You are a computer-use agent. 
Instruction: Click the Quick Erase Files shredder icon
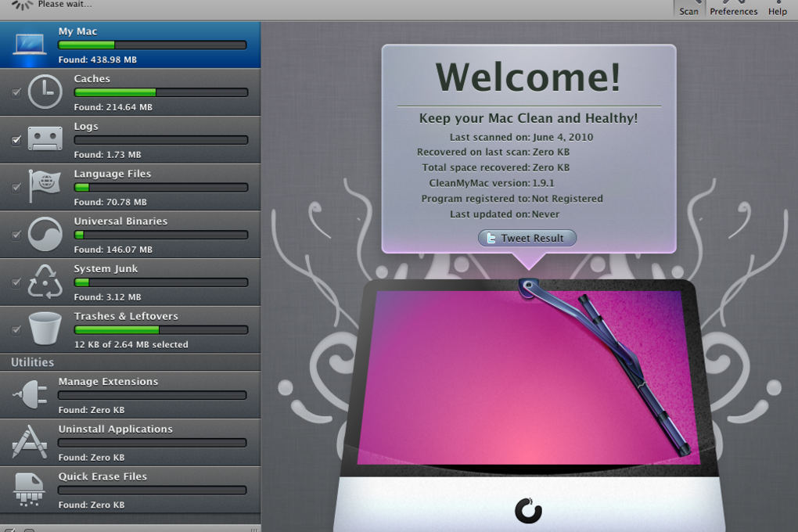[x=30, y=489]
